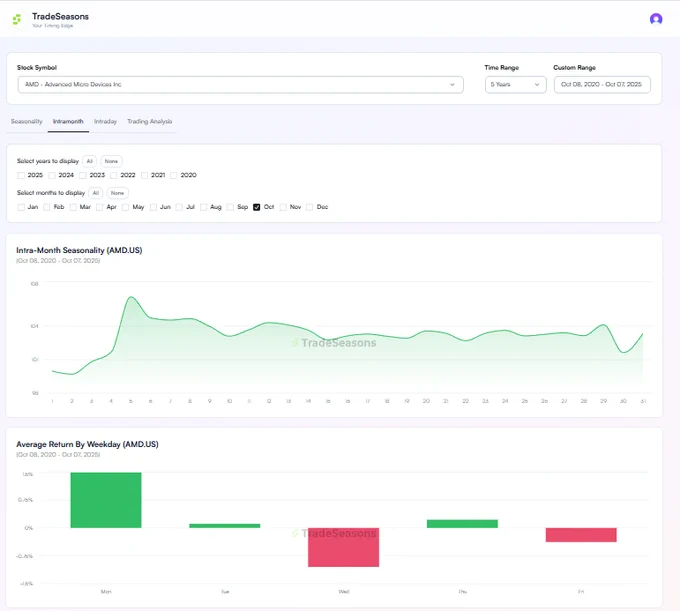The width and height of the screenshot is (680, 611).
Task: Click the Friday red return bar
Action: (581, 535)
